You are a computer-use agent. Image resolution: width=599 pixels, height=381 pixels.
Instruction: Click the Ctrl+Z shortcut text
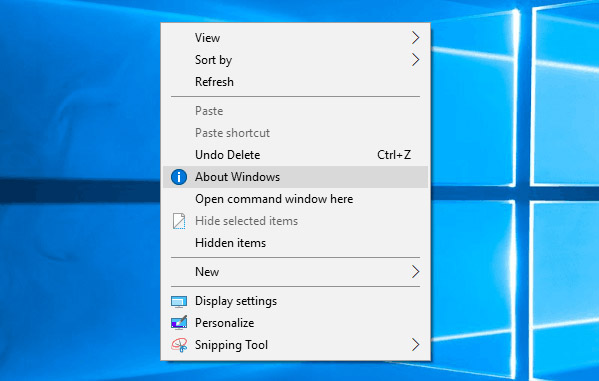pos(394,155)
